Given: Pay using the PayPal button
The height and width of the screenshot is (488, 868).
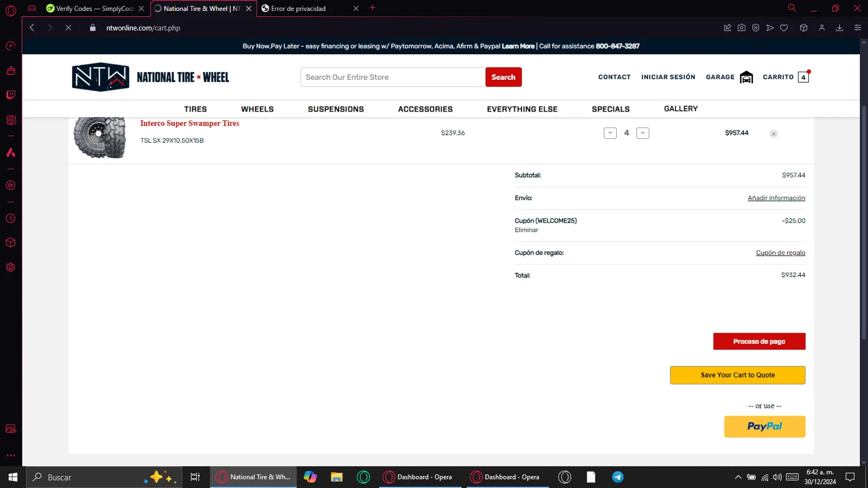Looking at the screenshot, I should pos(764,427).
